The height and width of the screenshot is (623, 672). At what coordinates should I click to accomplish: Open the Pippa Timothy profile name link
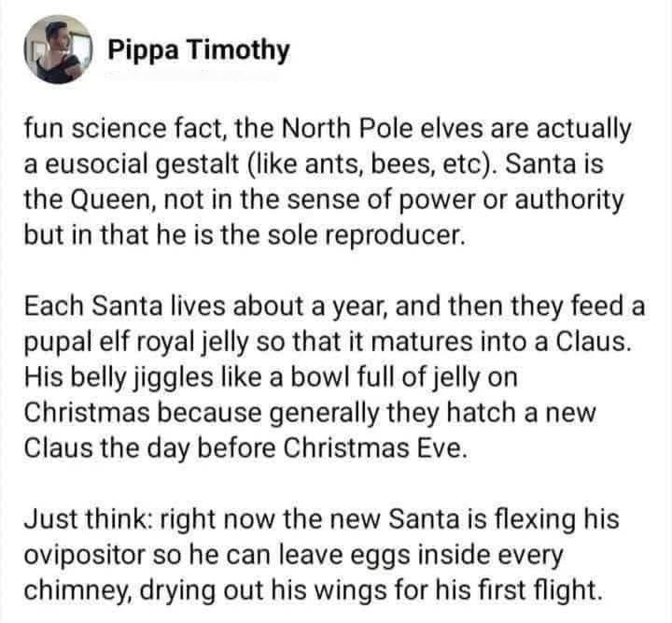[x=198, y=50]
